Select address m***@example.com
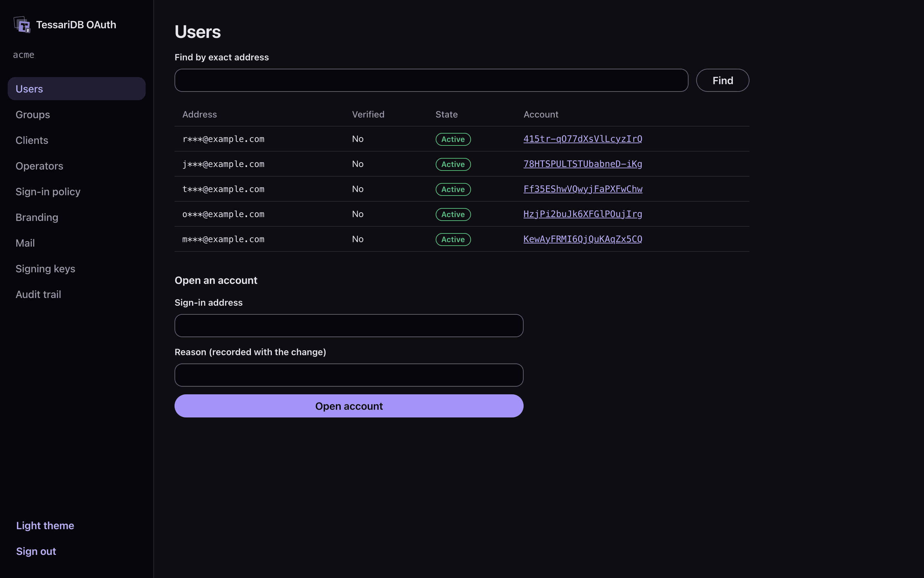The width and height of the screenshot is (924, 578). pyautogui.click(x=223, y=239)
